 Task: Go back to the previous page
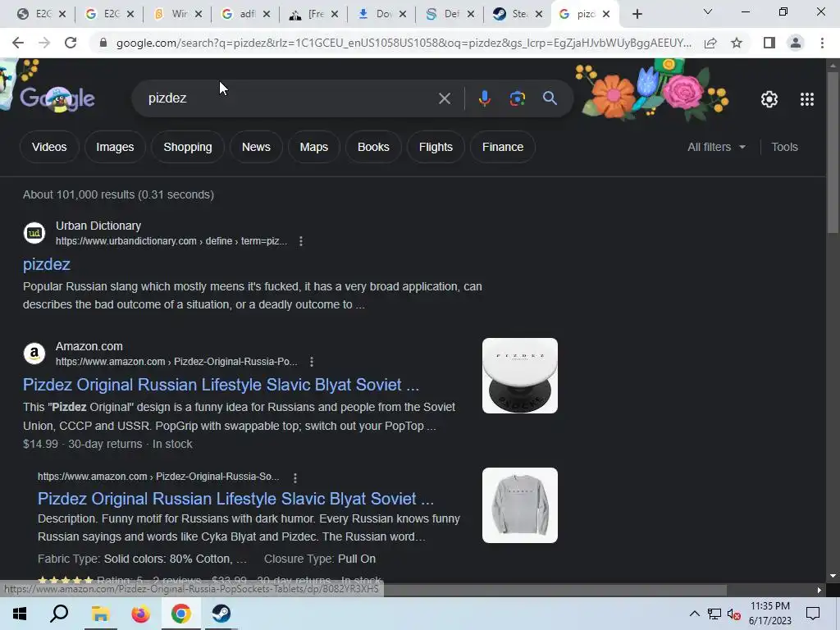[x=18, y=43]
